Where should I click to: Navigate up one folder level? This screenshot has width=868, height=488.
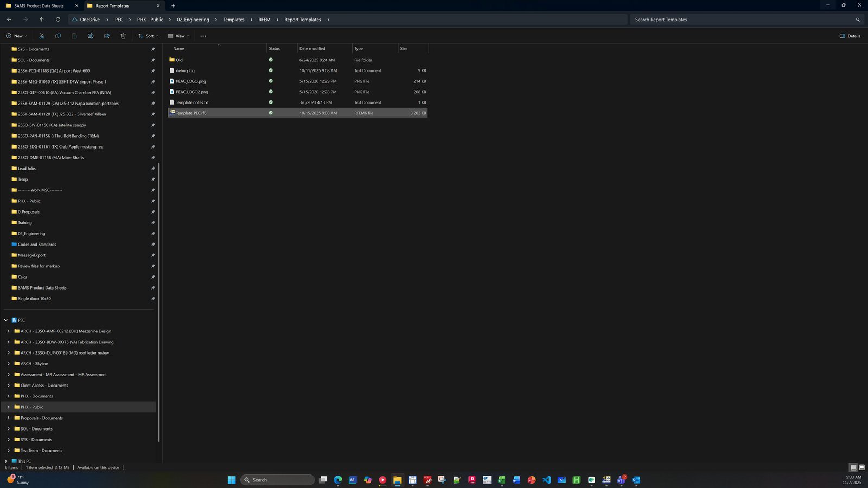(x=42, y=20)
